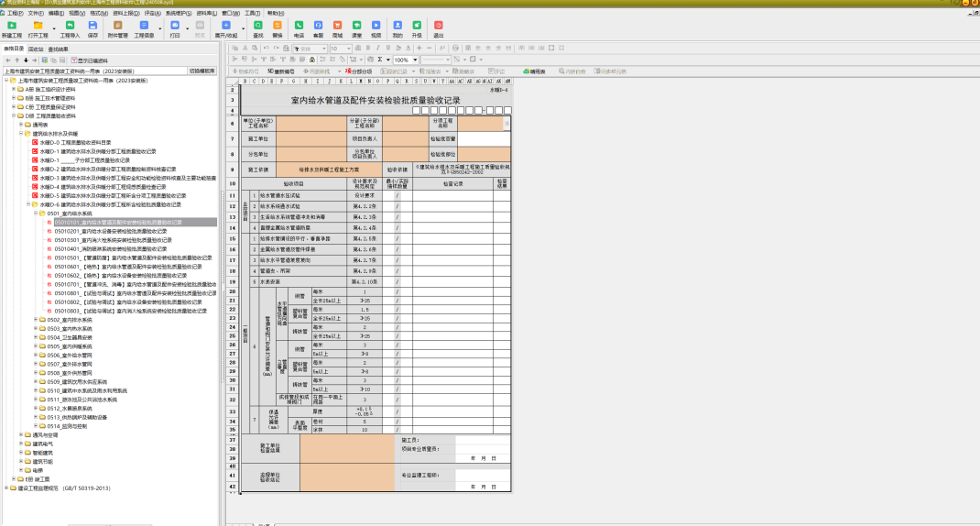The image size is (980, 526).
Task: Collapse the 0501_室内给水系统 folder
Action: pyautogui.click(x=36, y=214)
